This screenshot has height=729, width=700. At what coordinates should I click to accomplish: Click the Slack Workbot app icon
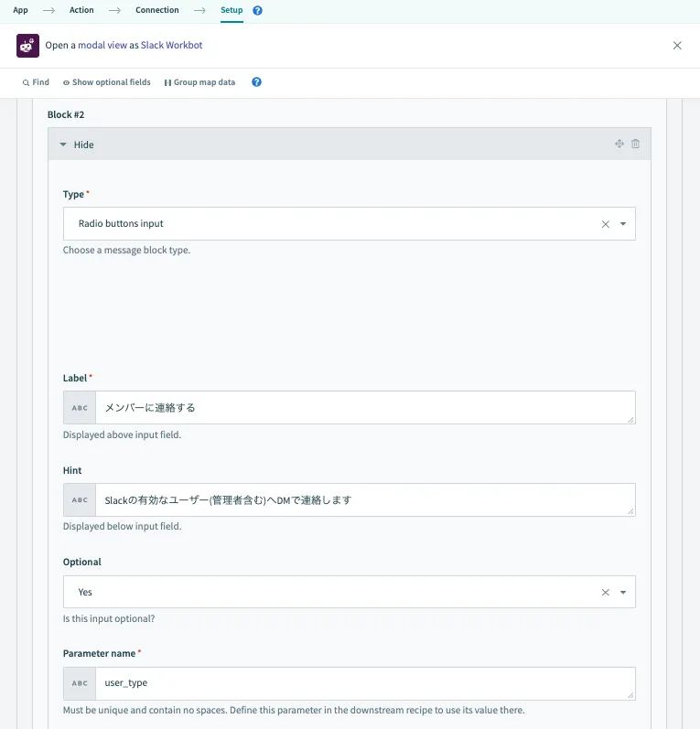coord(27,46)
